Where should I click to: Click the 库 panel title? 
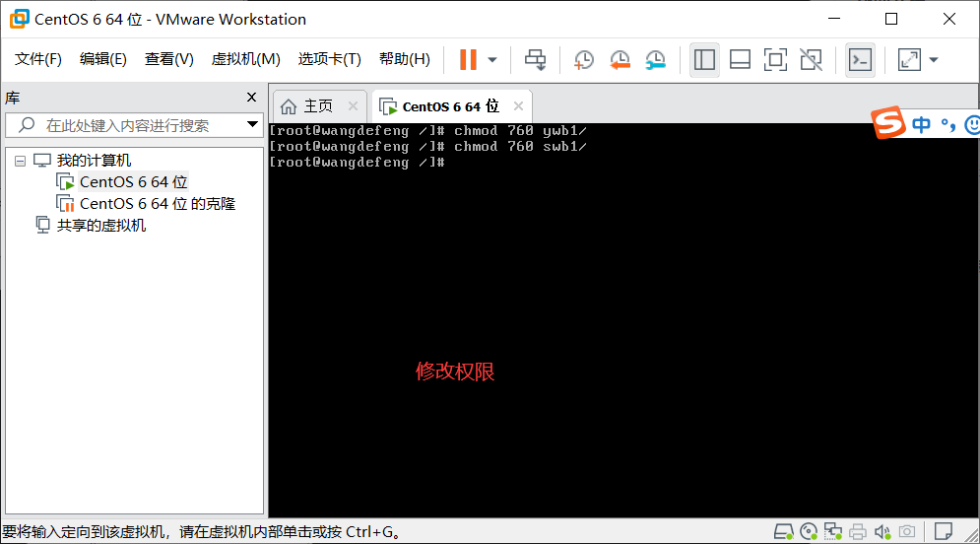pyautogui.click(x=13, y=98)
